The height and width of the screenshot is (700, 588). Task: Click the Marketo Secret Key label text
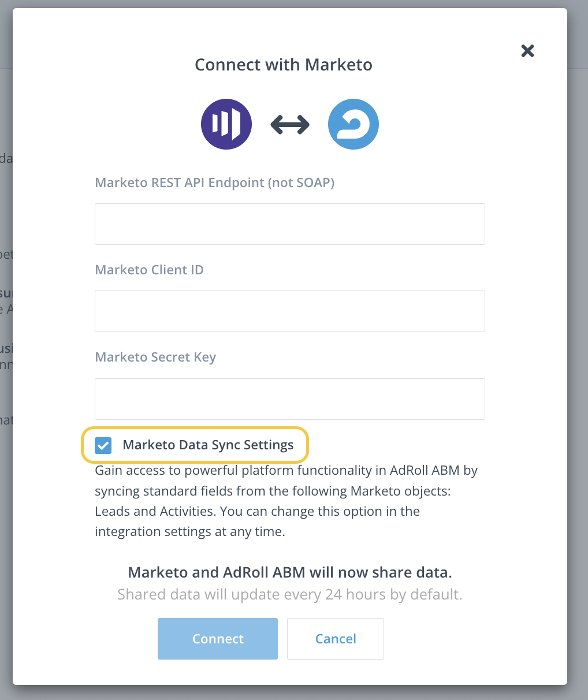(155, 358)
